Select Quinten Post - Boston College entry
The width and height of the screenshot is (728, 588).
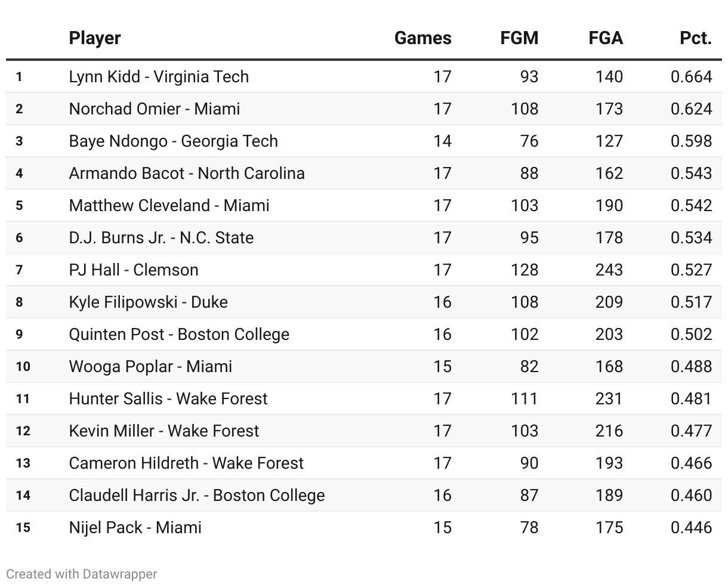tap(179, 334)
